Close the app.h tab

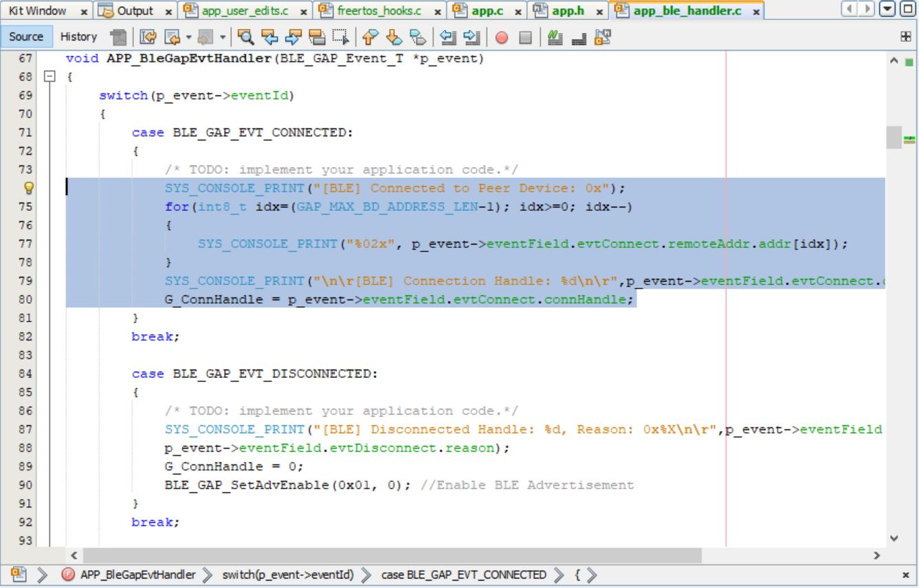point(600,12)
